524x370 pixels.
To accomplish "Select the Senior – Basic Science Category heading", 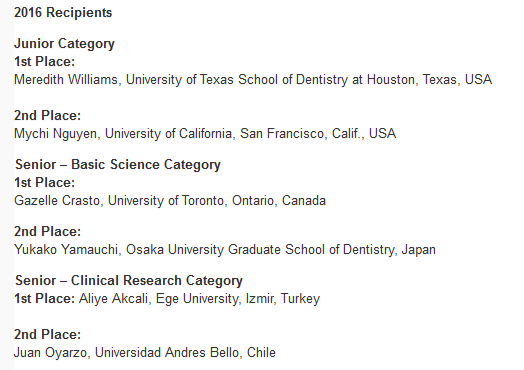I will click(118, 165).
